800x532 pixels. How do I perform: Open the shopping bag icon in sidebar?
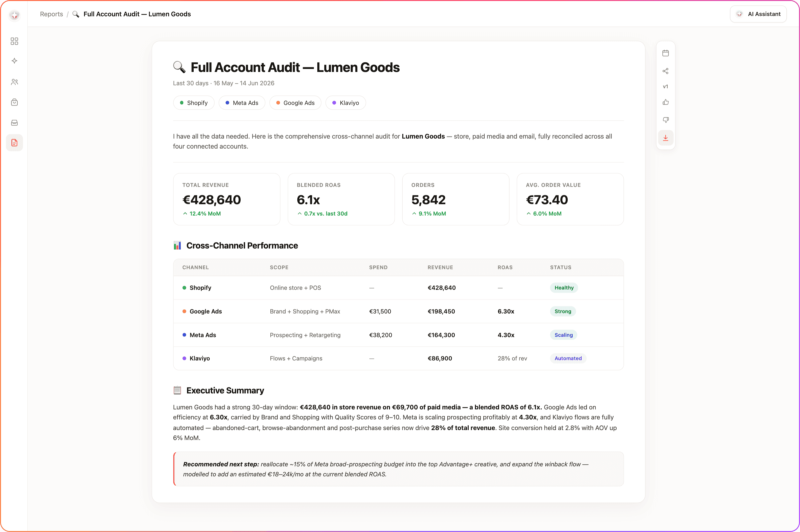(x=14, y=102)
